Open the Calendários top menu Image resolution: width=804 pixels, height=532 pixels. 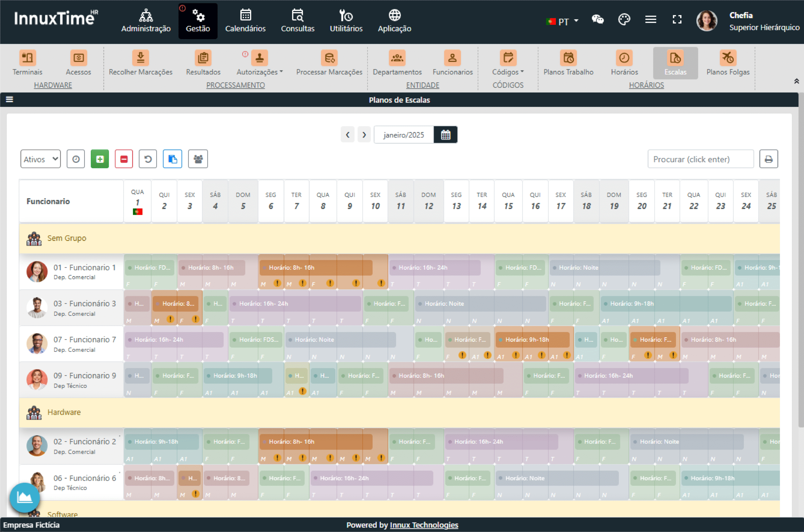coord(245,21)
